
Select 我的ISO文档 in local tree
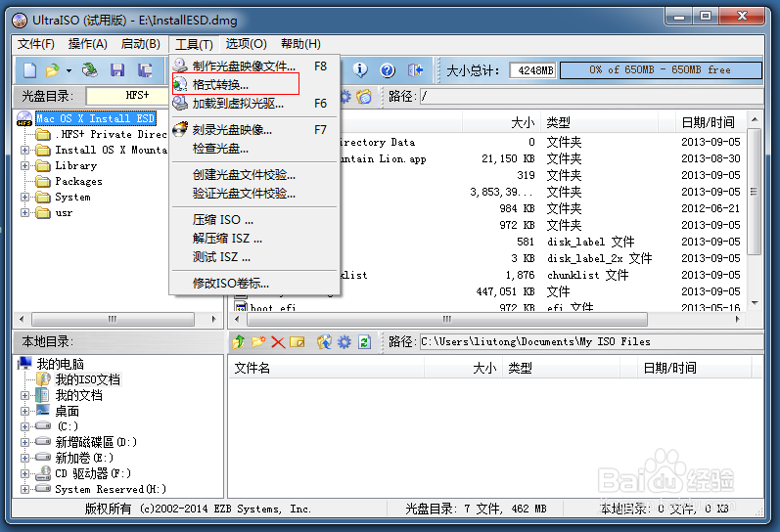pyautogui.click(x=87, y=379)
